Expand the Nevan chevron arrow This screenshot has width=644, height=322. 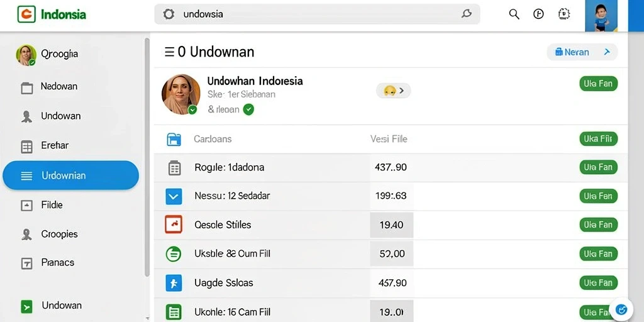click(x=607, y=52)
